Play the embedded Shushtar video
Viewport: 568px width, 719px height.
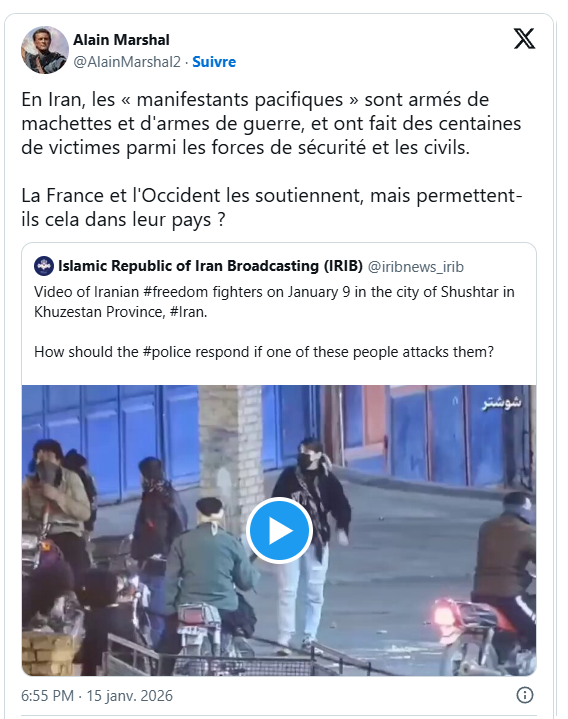point(279,531)
